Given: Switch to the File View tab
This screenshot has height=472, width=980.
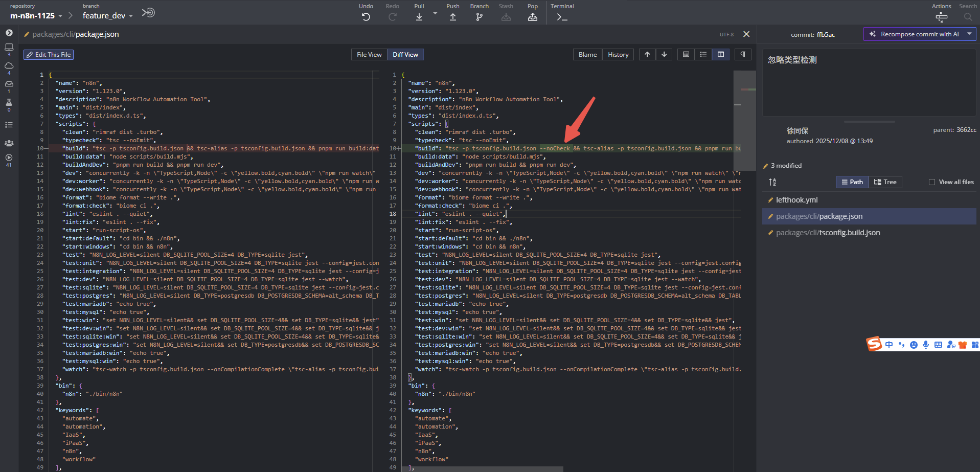Looking at the screenshot, I should tap(369, 55).
